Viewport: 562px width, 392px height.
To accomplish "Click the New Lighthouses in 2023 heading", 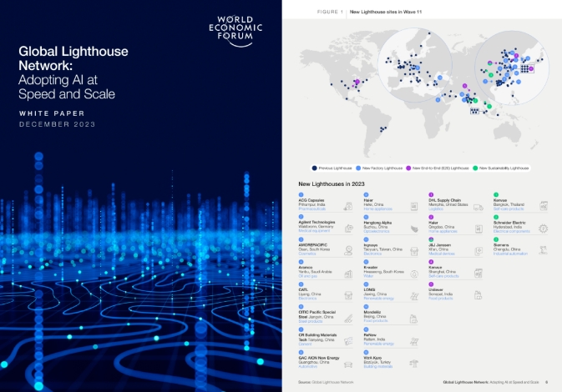I will coord(333,183).
